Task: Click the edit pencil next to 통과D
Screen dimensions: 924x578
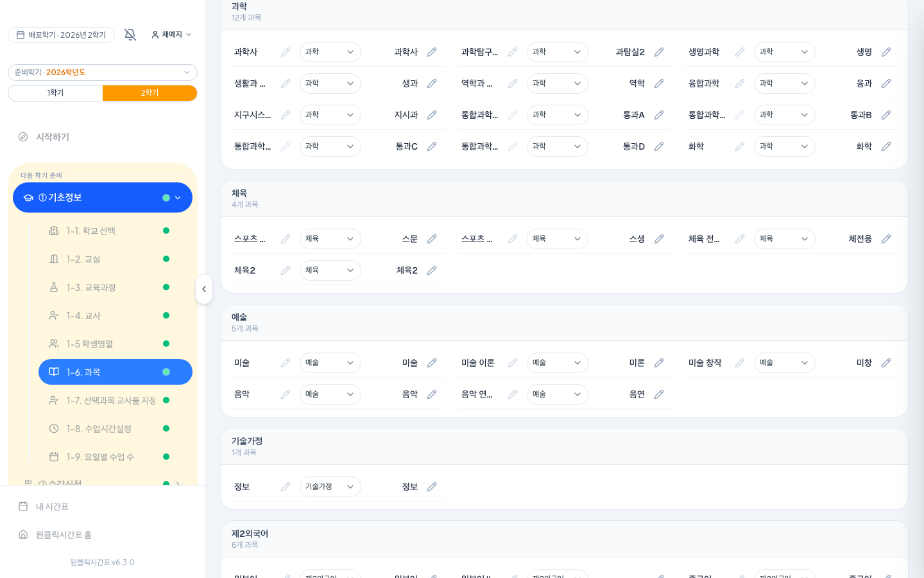Action: pyautogui.click(x=659, y=146)
